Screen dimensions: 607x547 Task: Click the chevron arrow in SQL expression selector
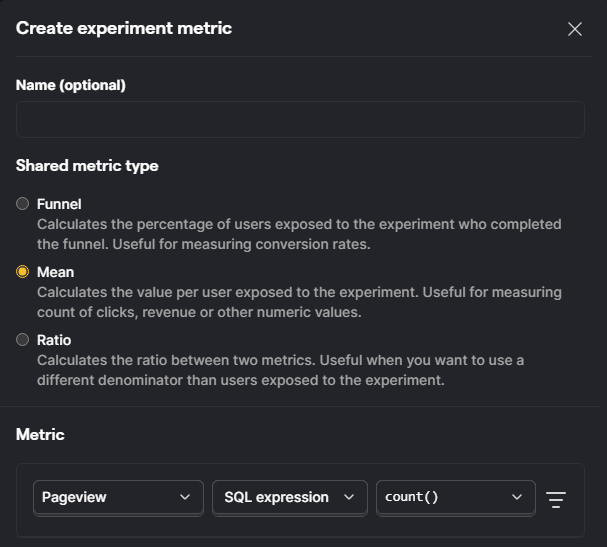click(x=348, y=497)
